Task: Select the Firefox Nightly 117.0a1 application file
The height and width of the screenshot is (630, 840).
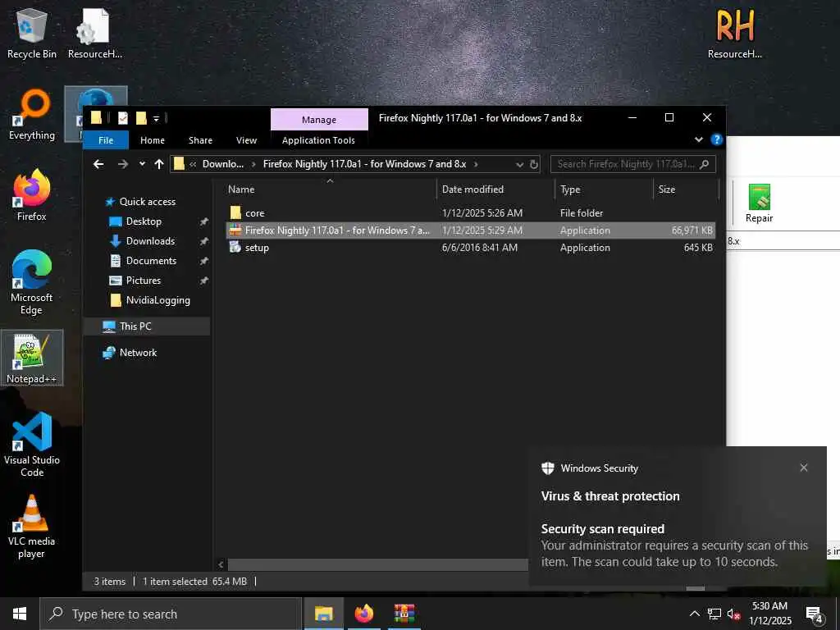Action: pos(470,231)
